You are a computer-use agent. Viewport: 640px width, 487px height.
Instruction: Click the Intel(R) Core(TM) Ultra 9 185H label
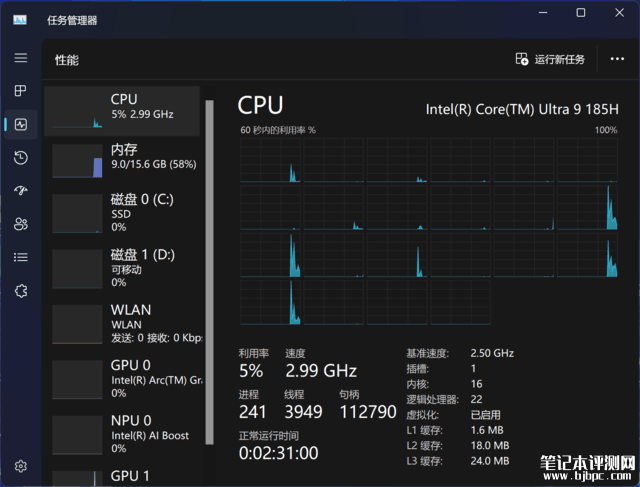point(522,109)
